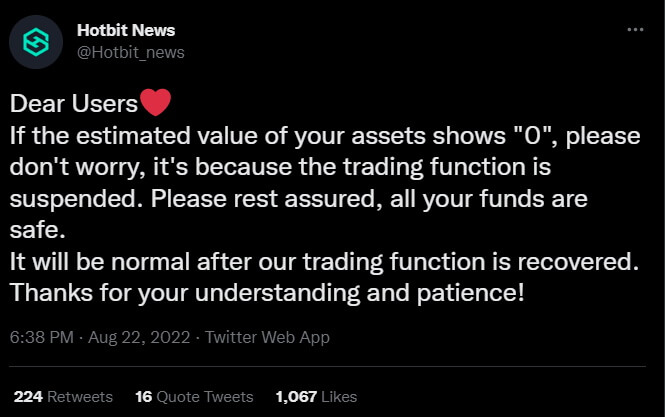Click the Aug 22, 2022 date

[x=139, y=337]
